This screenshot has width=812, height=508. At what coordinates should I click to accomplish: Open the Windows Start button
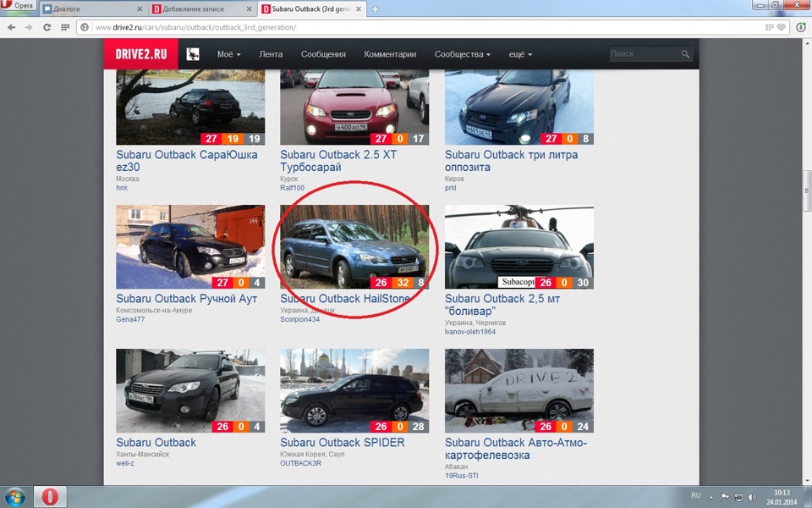[15, 497]
